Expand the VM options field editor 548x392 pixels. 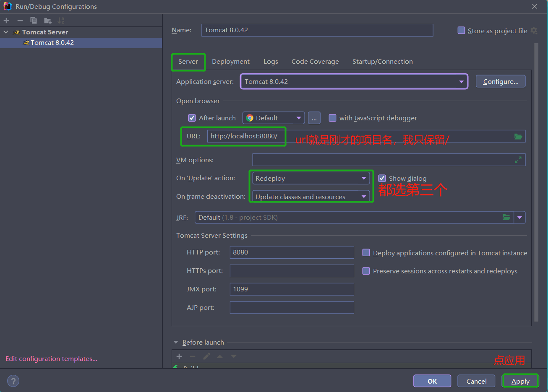pos(518,160)
